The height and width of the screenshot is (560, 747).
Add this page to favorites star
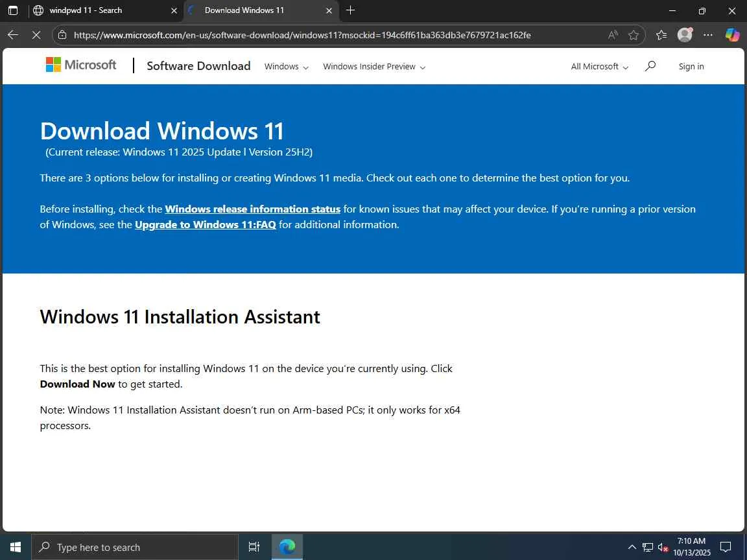[633, 35]
